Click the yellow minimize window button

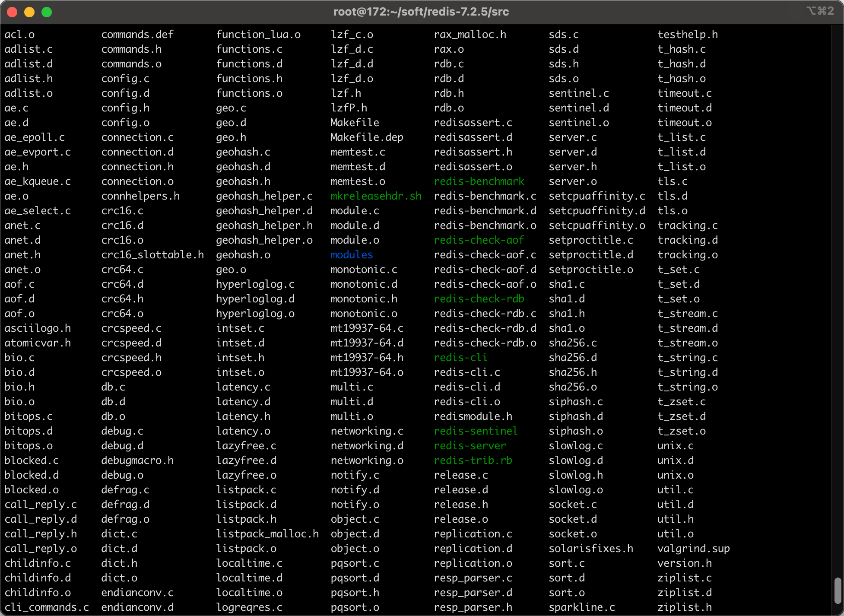pos(29,12)
